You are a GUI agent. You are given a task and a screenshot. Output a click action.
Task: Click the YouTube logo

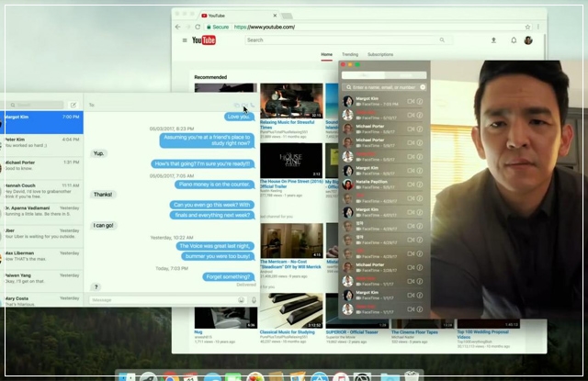tap(204, 40)
